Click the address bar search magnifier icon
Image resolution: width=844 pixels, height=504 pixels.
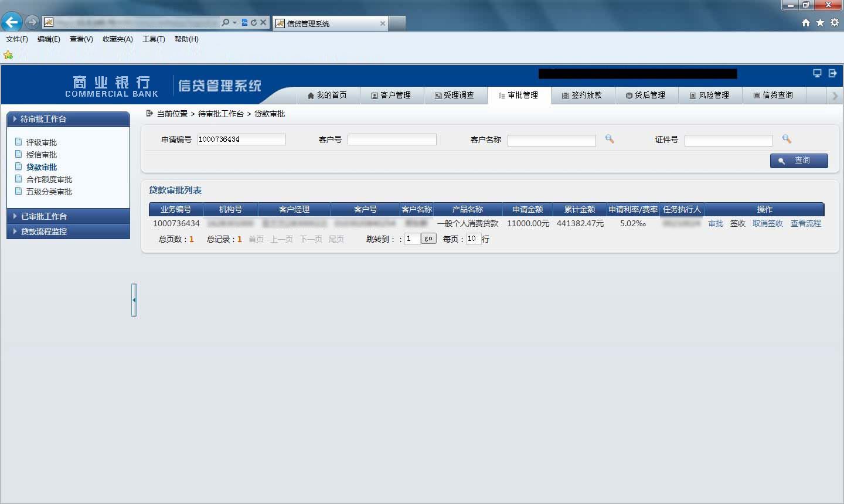(226, 22)
